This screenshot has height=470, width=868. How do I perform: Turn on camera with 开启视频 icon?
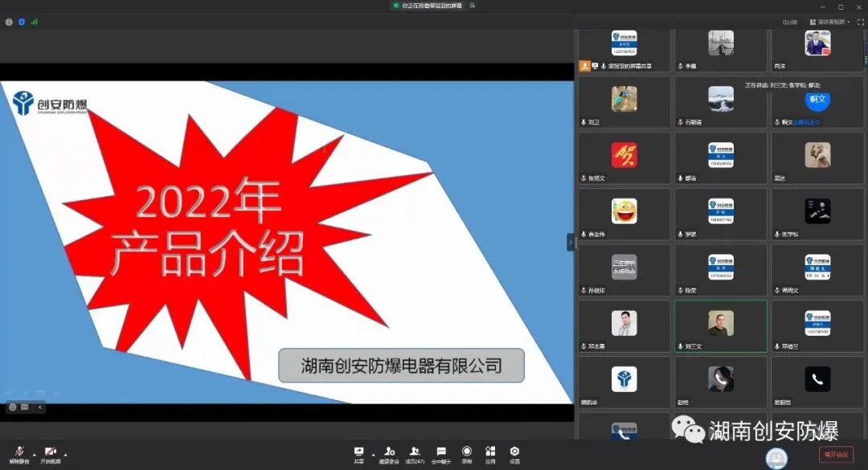tap(50, 452)
